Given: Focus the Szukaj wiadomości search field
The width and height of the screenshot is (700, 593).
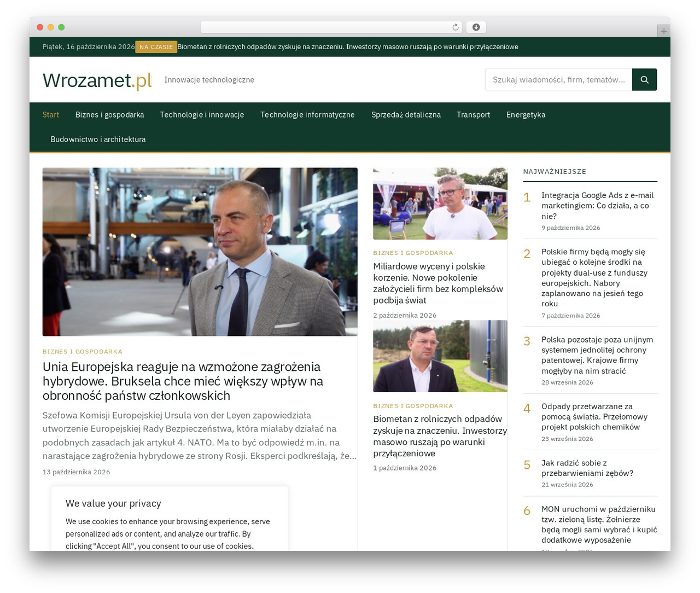Looking at the screenshot, I should 558,80.
